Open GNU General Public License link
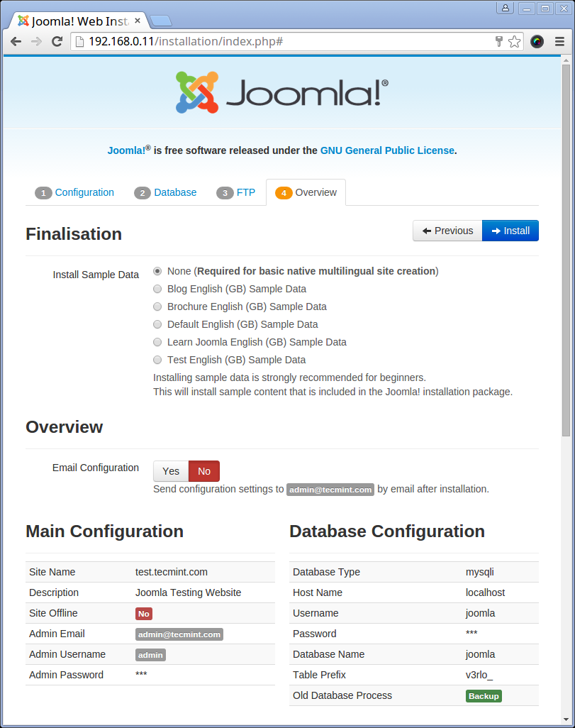This screenshot has width=575, height=728. tap(387, 150)
